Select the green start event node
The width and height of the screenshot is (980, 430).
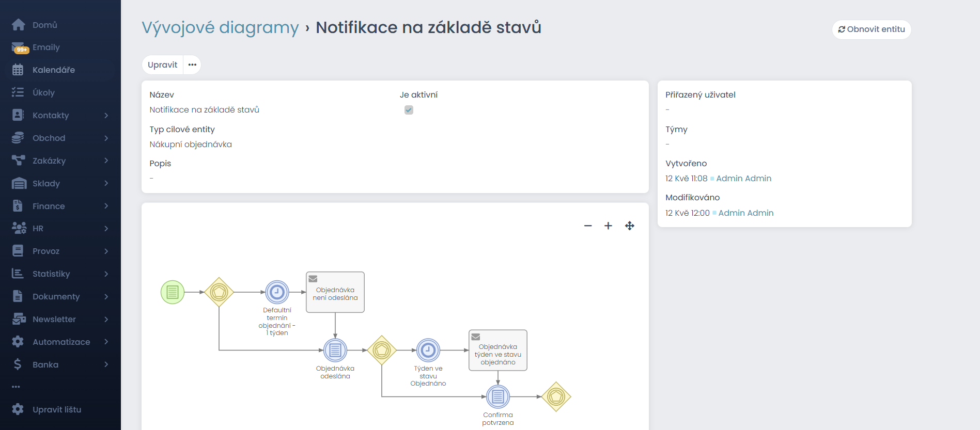point(173,292)
